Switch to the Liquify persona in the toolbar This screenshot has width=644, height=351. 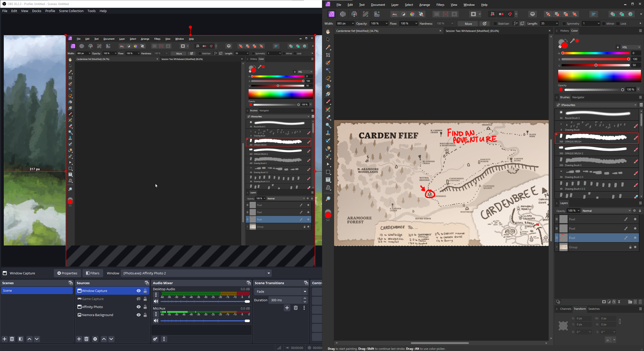click(x=343, y=14)
